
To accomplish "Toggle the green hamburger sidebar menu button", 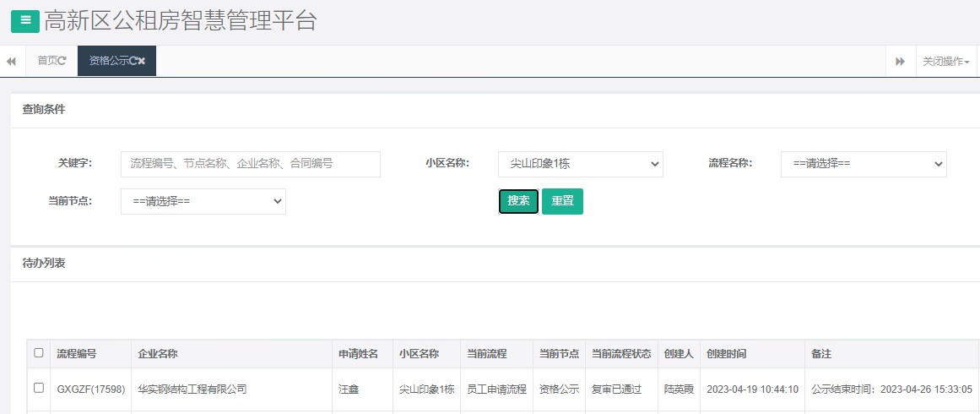I will [25, 20].
